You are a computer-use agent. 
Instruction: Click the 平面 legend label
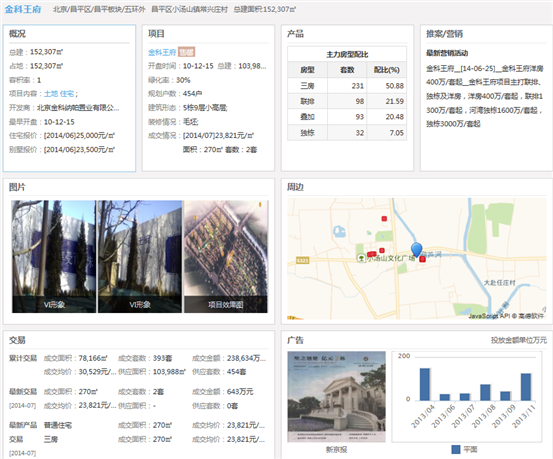coord(470,449)
